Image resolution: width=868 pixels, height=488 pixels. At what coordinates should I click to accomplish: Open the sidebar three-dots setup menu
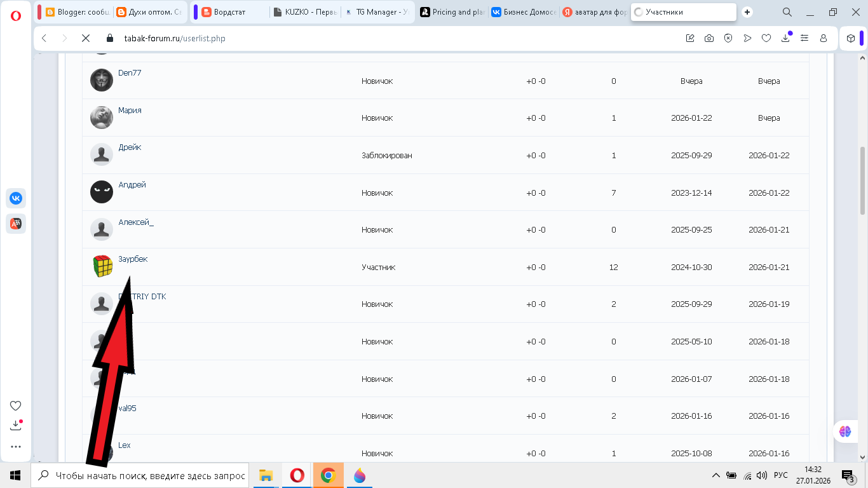point(16,447)
